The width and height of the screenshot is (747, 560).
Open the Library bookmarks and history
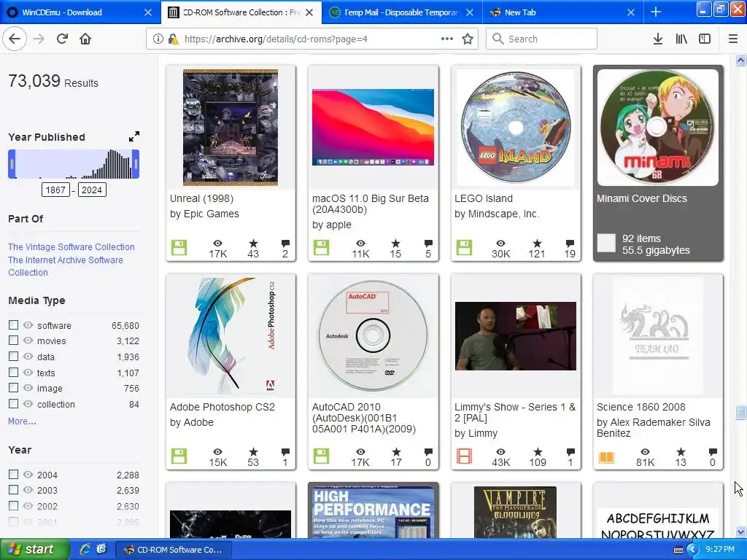tap(681, 39)
